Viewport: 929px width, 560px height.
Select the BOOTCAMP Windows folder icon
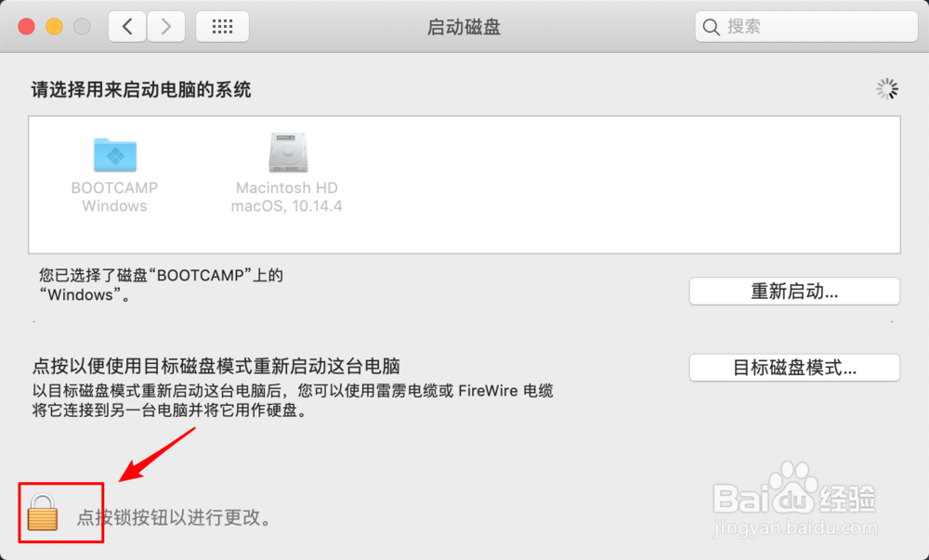(115, 154)
